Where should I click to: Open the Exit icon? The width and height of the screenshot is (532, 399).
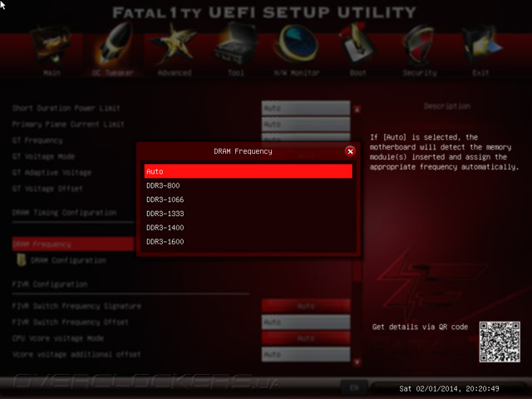[481, 45]
